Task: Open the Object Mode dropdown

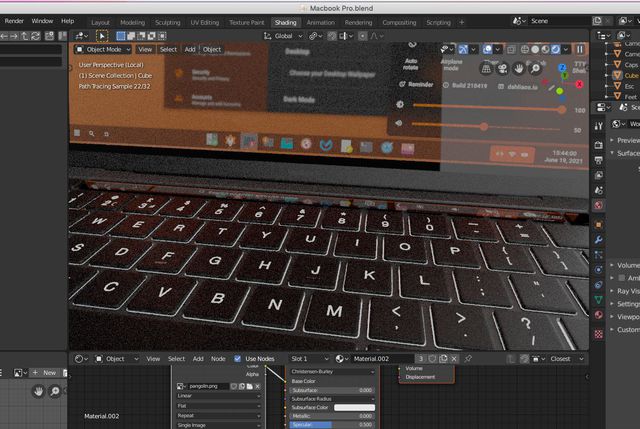Action: pyautogui.click(x=103, y=49)
